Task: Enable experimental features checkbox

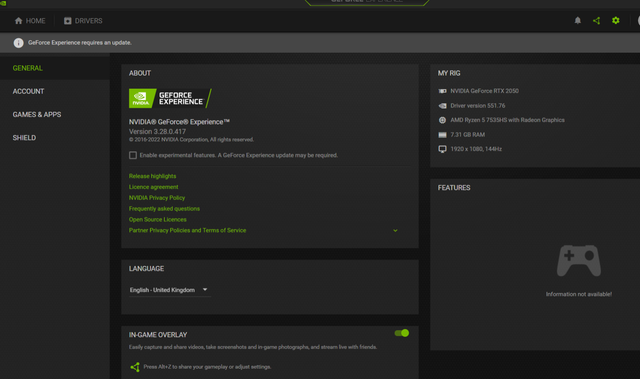Action: coord(133,155)
